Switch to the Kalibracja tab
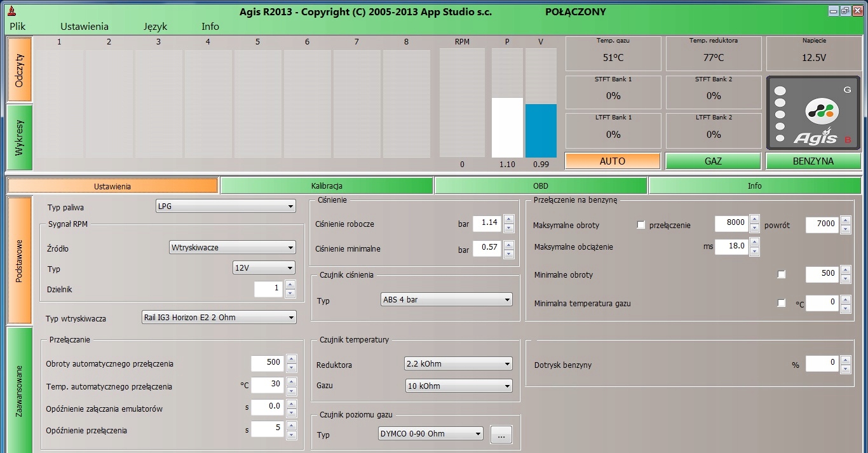The image size is (868, 453). point(327,186)
